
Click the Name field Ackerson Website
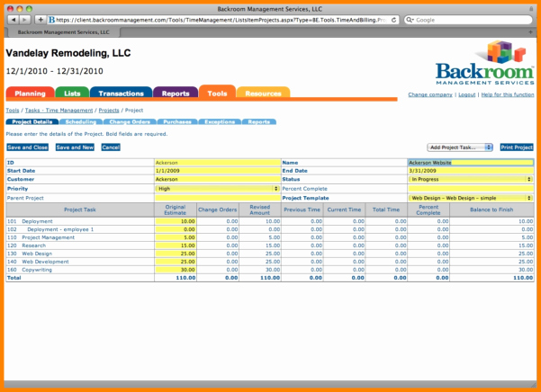[471, 163]
